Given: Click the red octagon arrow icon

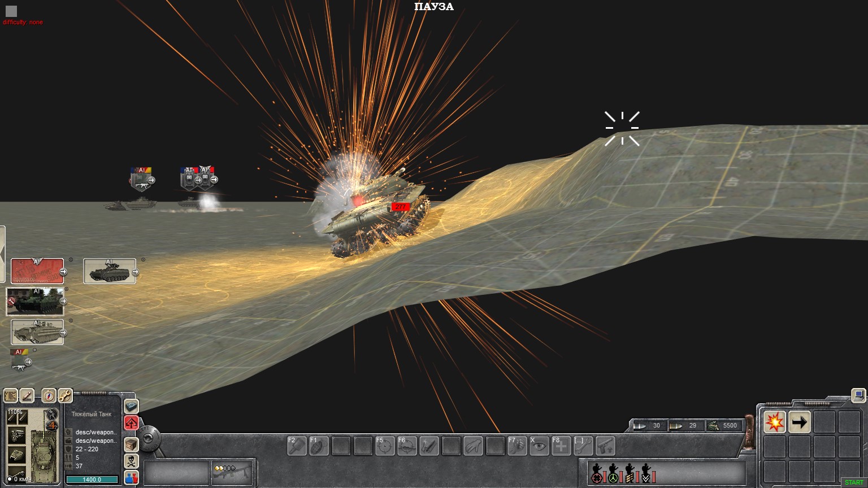Looking at the screenshot, I should pyautogui.click(x=131, y=422).
